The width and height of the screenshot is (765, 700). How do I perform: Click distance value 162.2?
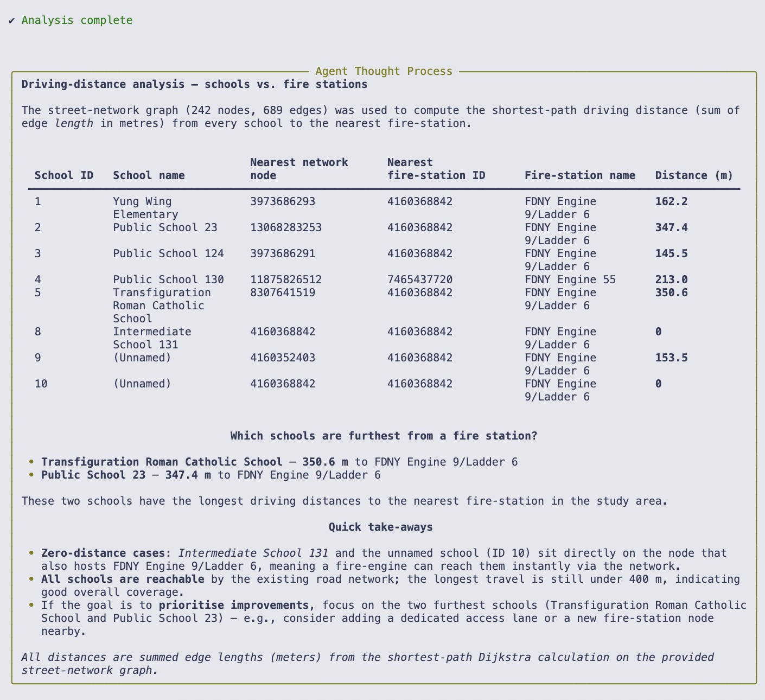[672, 201]
